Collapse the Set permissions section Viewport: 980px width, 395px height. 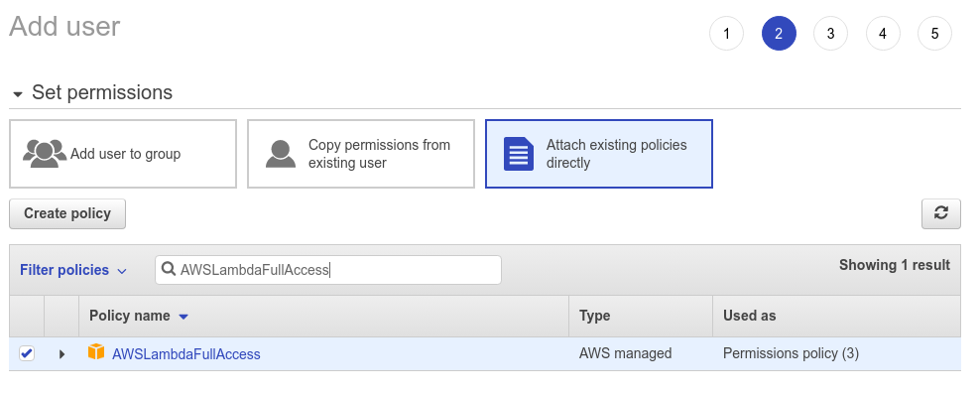[x=19, y=94]
